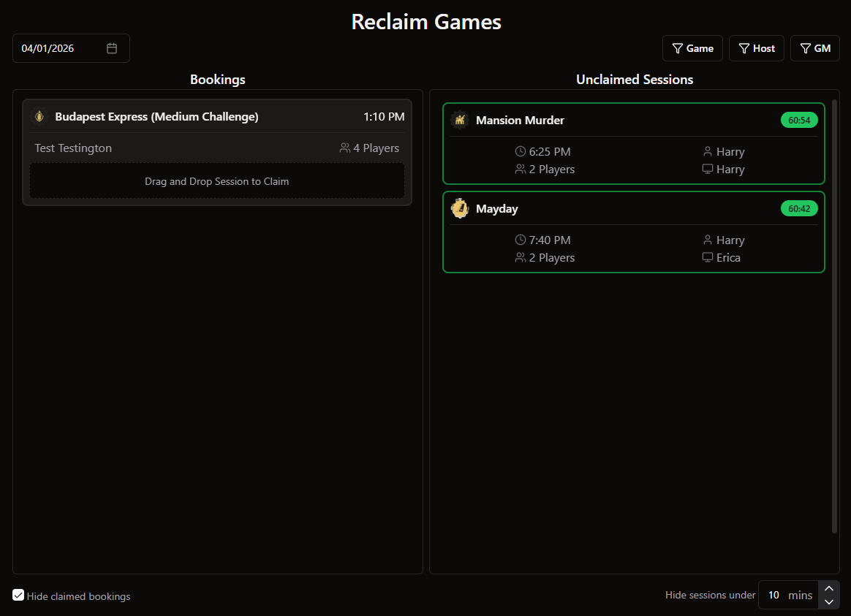
Task: Click the monitor icon beside Erica
Action: coord(707,258)
